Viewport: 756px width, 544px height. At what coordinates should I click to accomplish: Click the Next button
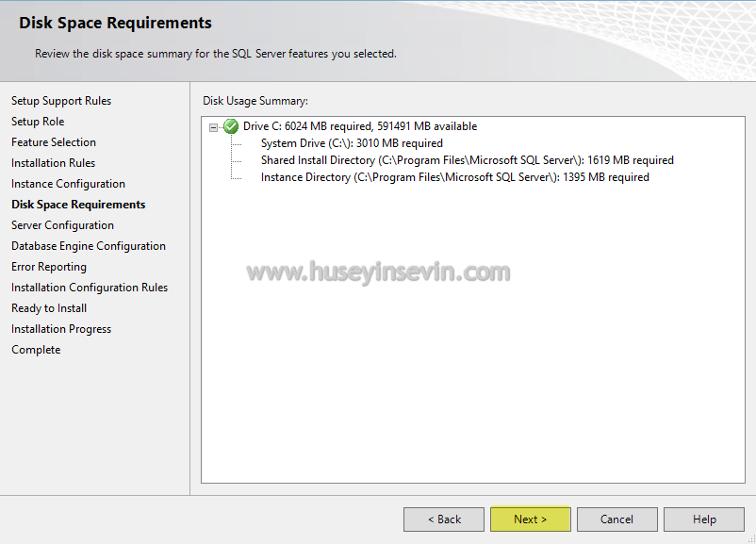pyautogui.click(x=531, y=519)
